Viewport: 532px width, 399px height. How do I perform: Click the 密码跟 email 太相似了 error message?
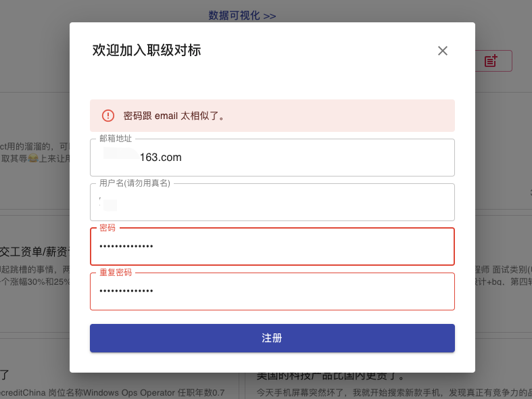point(174,116)
